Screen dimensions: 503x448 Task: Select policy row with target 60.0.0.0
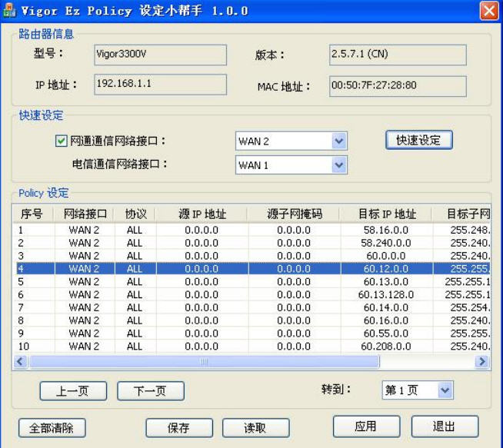(253, 256)
